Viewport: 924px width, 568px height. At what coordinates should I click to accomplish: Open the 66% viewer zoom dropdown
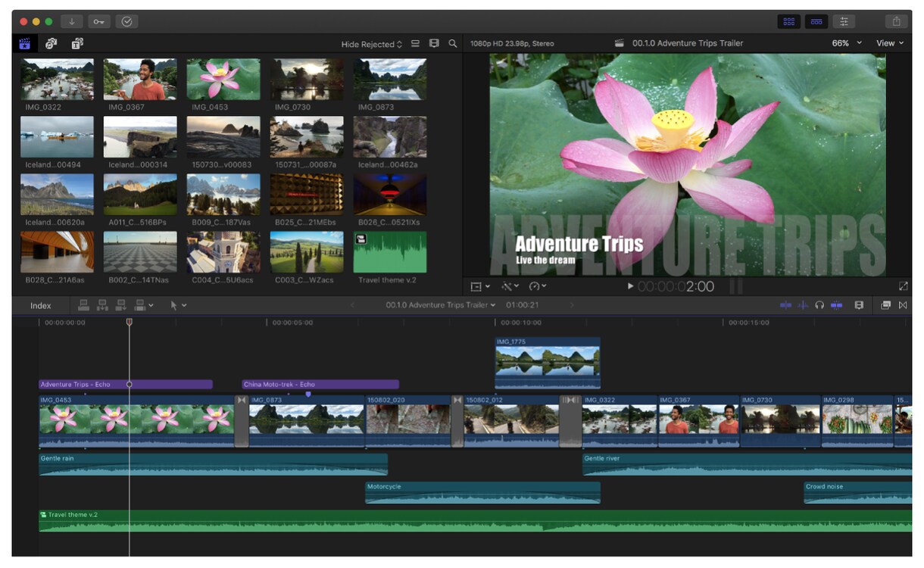point(847,43)
